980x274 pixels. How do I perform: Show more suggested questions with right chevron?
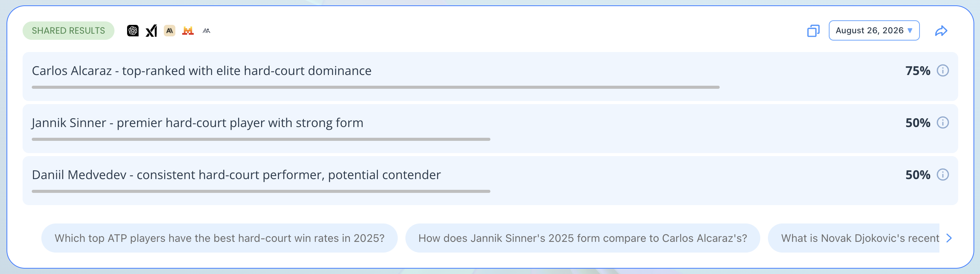click(949, 238)
